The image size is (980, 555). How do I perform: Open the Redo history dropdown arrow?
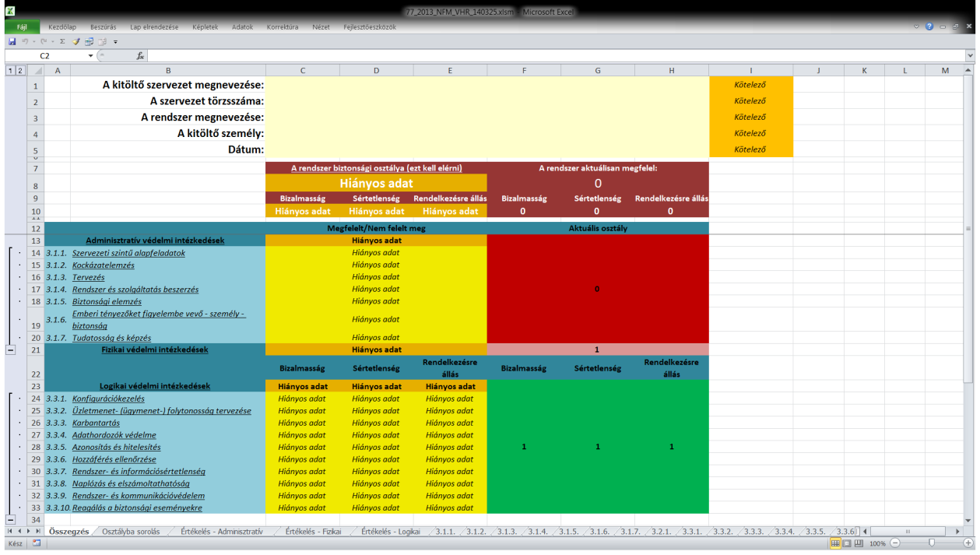52,41
